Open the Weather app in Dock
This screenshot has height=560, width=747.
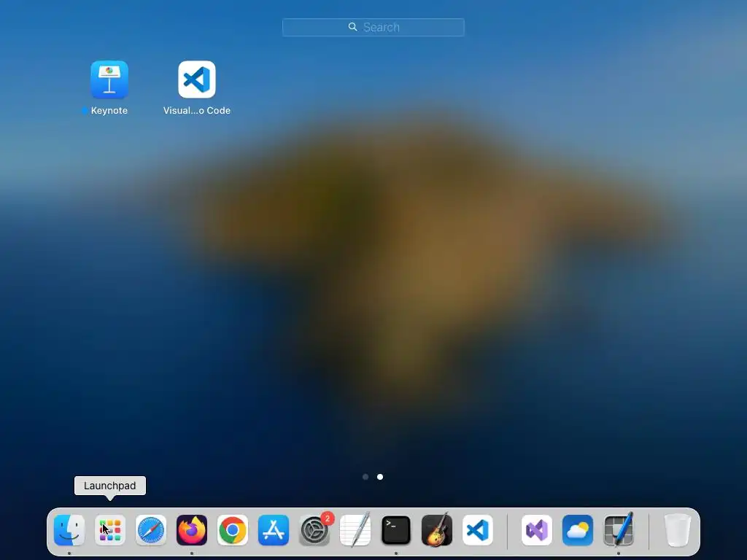click(x=578, y=530)
